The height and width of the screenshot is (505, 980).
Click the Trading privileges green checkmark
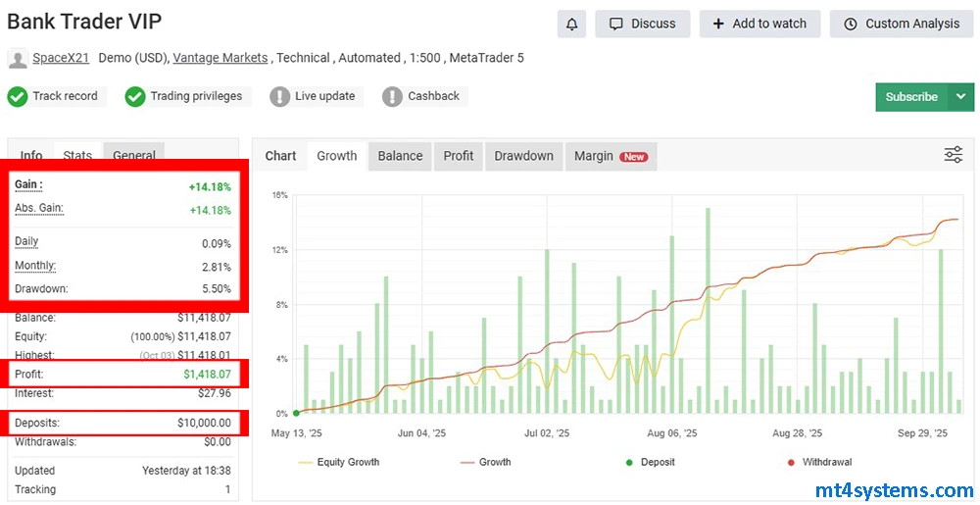pos(135,96)
